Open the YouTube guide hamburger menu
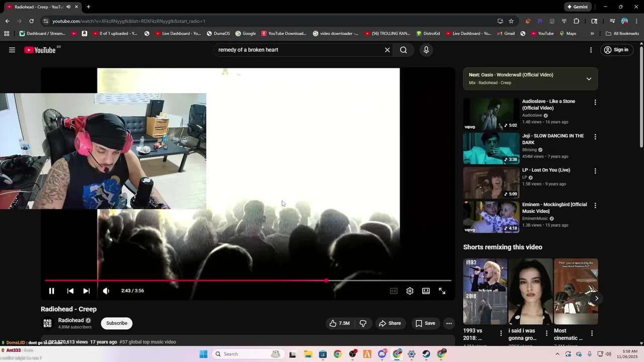Image resolution: width=644 pixels, height=362 pixels. [12, 50]
